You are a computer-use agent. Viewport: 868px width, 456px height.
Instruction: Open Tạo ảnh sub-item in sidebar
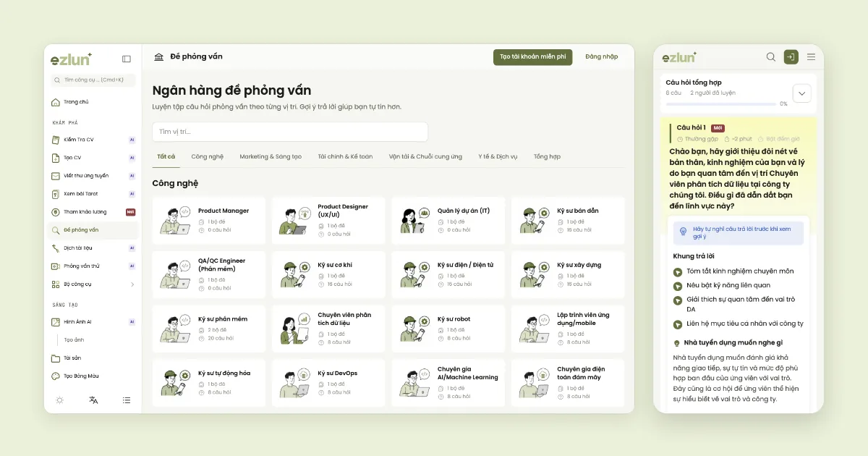coord(74,339)
